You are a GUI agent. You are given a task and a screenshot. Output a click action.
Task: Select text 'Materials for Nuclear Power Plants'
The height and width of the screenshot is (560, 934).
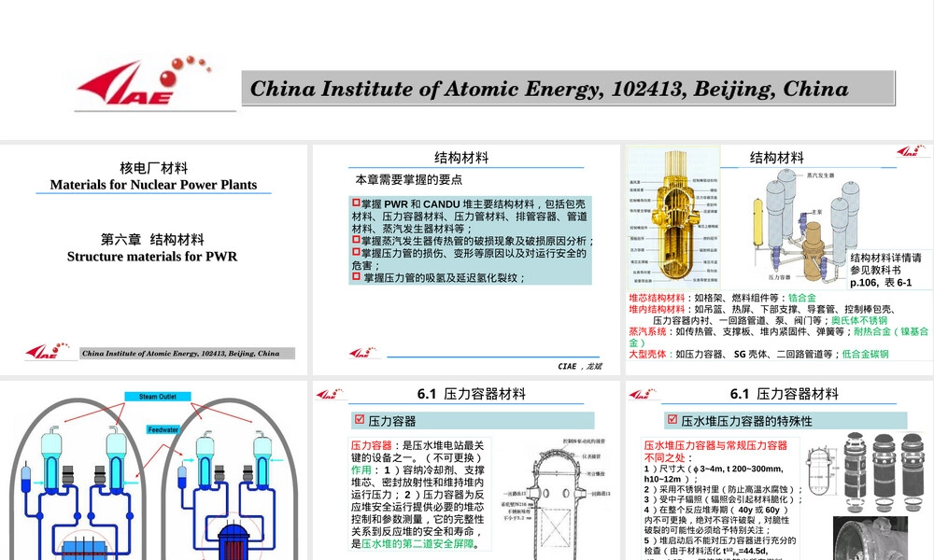pos(154,185)
